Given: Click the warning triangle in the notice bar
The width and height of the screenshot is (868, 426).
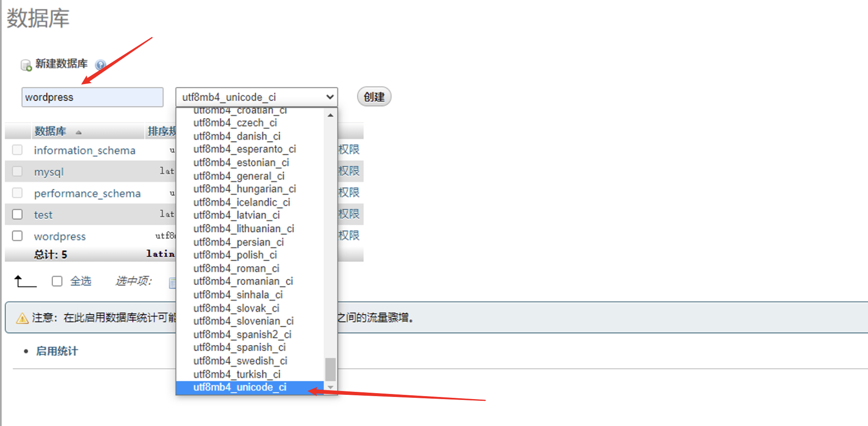Looking at the screenshot, I should tap(21, 318).
